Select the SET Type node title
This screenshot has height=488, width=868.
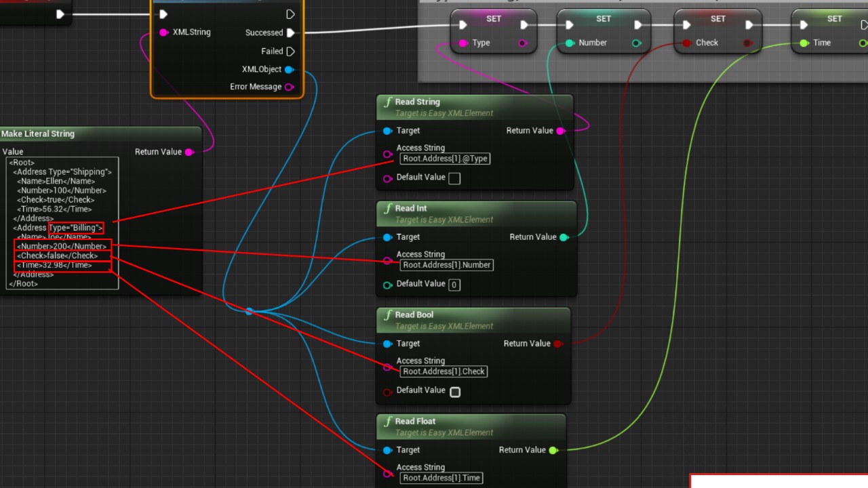(x=494, y=19)
